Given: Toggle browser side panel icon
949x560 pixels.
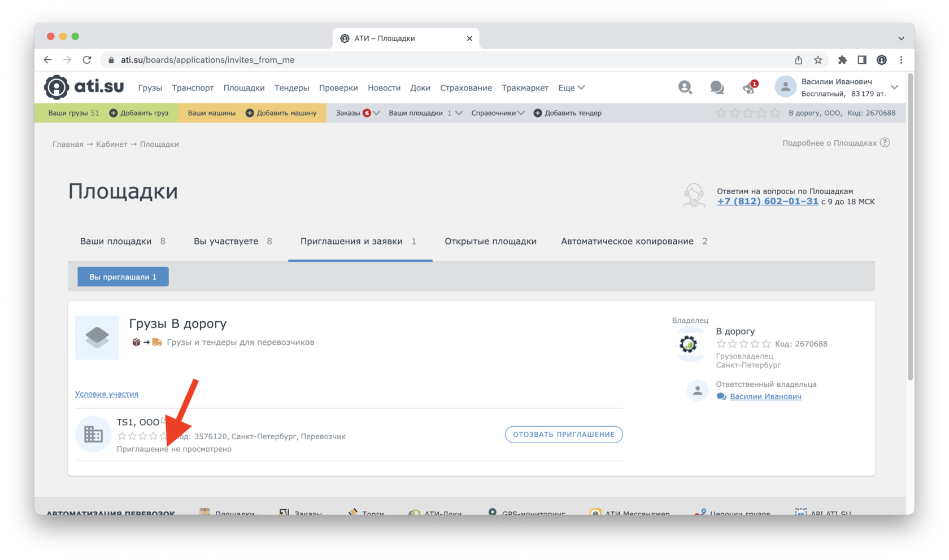Looking at the screenshot, I should click(x=862, y=60).
